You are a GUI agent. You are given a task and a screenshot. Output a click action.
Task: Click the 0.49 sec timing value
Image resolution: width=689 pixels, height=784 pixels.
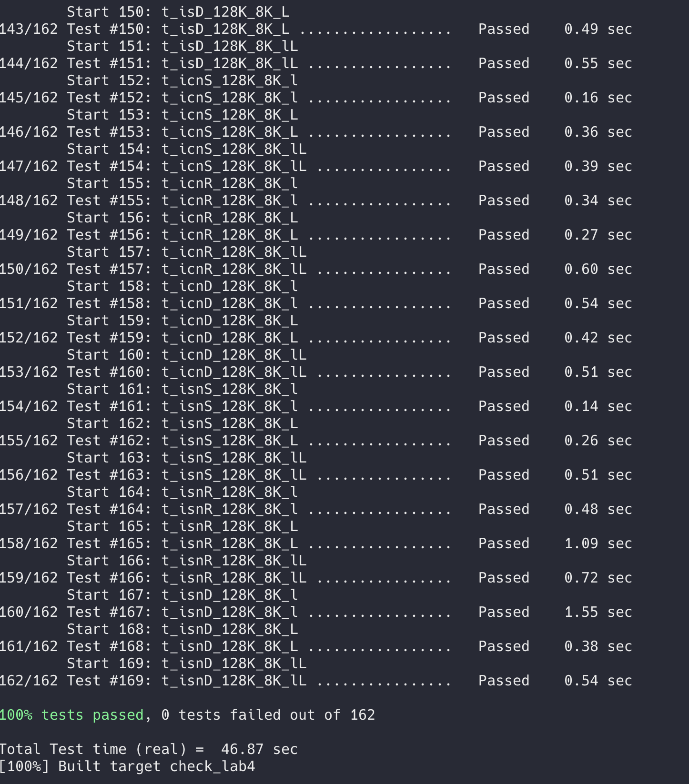(598, 29)
